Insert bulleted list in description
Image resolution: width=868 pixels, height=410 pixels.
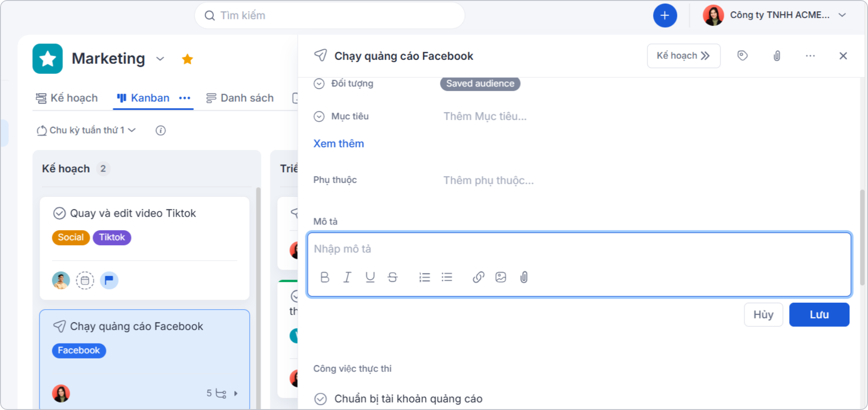tap(447, 277)
